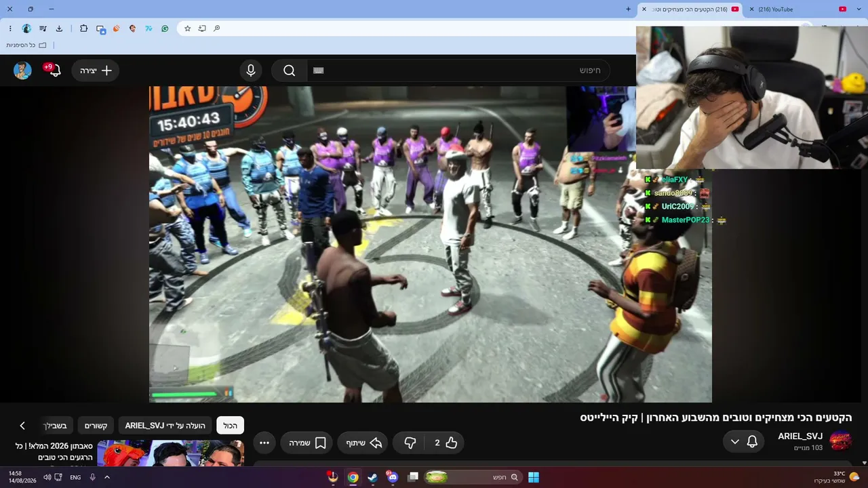This screenshot has width=868, height=488.
Task: Open more actions three-dot menu under video
Action: coord(264,443)
